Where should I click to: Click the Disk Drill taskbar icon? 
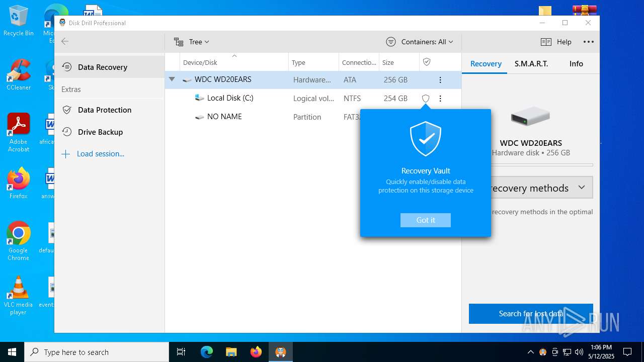pyautogui.click(x=281, y=352)
